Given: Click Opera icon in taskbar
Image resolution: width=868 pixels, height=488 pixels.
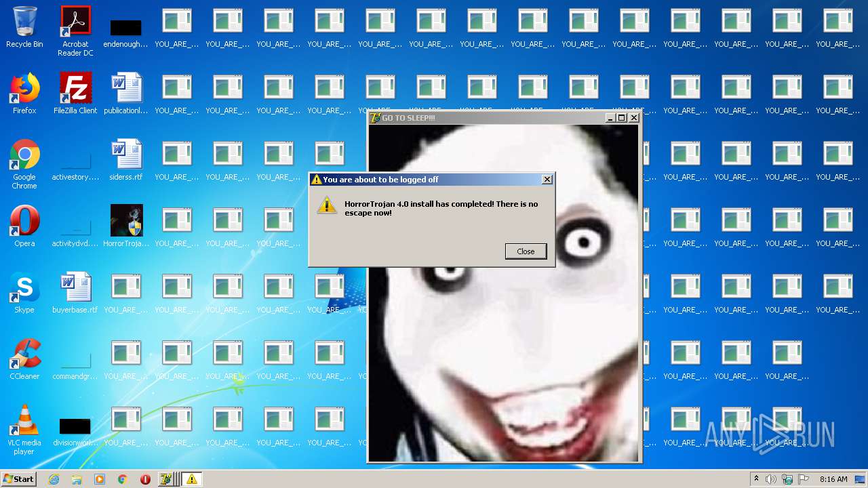Looking at the screenshot, I should pyautogui.click(x=145, y=479).
